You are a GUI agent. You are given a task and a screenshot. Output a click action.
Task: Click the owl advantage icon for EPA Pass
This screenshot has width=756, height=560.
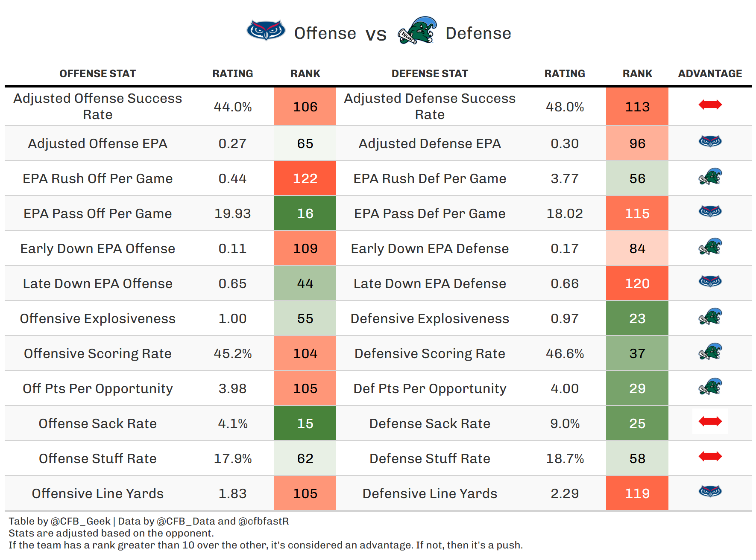tap(710, 211)
